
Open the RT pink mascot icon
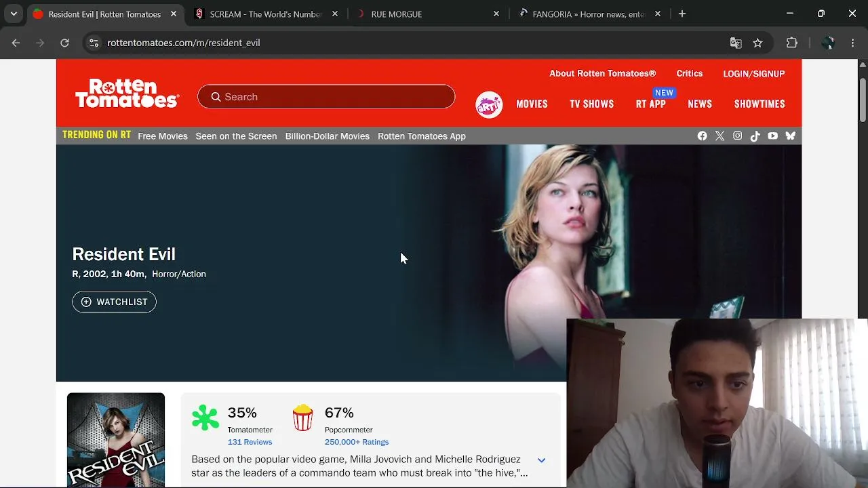489,104
